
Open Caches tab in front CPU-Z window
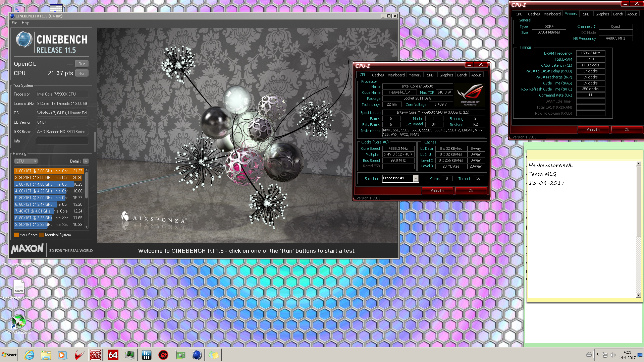pos(378,75)
